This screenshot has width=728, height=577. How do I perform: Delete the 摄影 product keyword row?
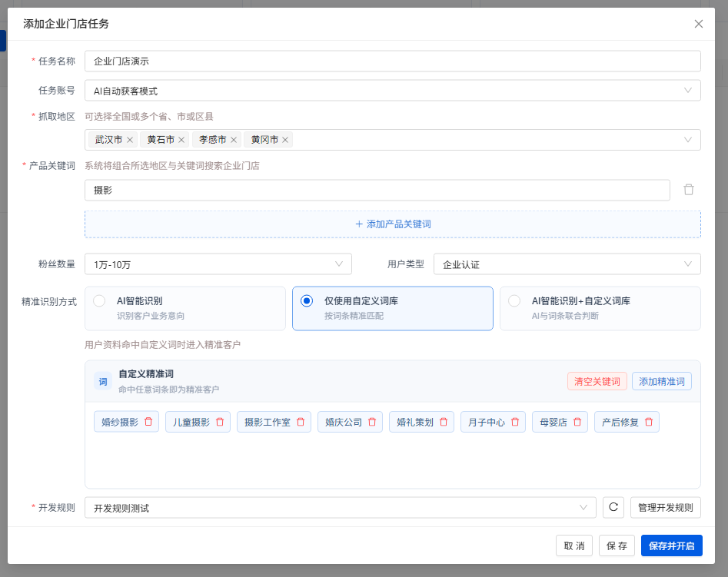(689, 190)
